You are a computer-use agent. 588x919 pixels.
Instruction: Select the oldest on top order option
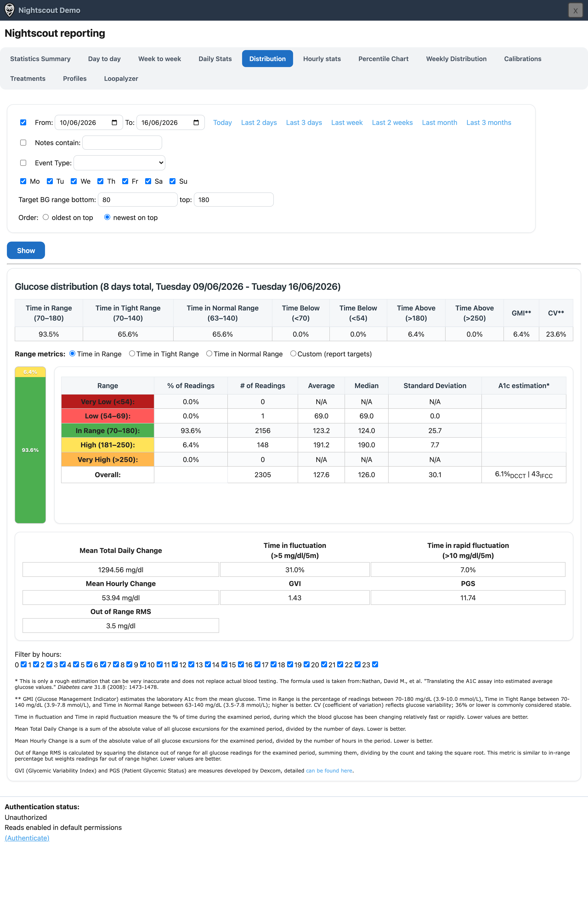[46, 217]
